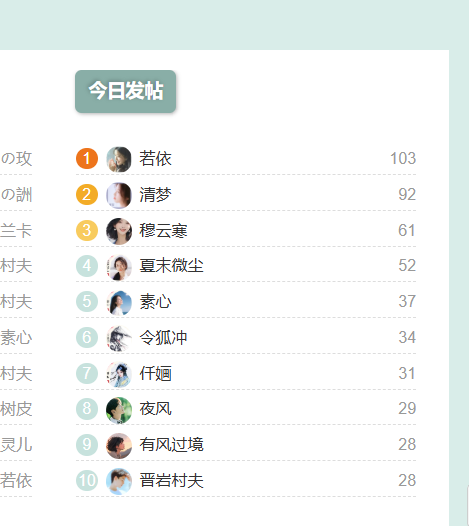Select the yellow rank 3 badge
Image resolution: width=469 pixels, height=526 pixels.
(x=87, y=230)
